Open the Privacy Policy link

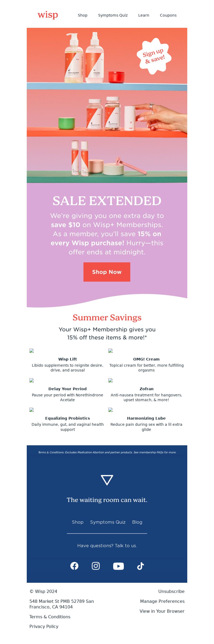44,626
